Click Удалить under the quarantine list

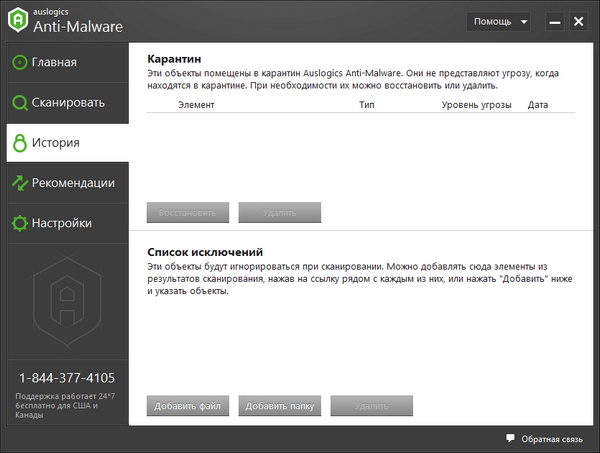pos(279,213)
